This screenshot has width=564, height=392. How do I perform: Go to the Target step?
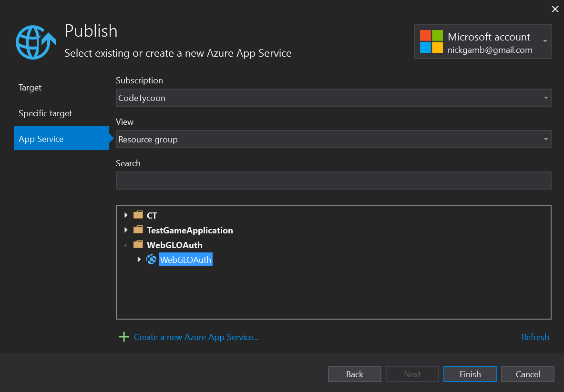[30, 88]
